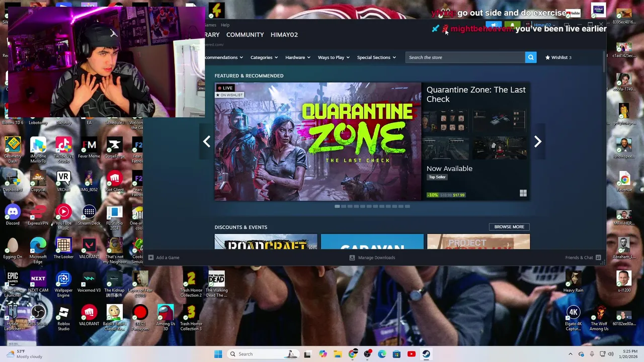Open the Ways to Play dropdown

[334, 57]
